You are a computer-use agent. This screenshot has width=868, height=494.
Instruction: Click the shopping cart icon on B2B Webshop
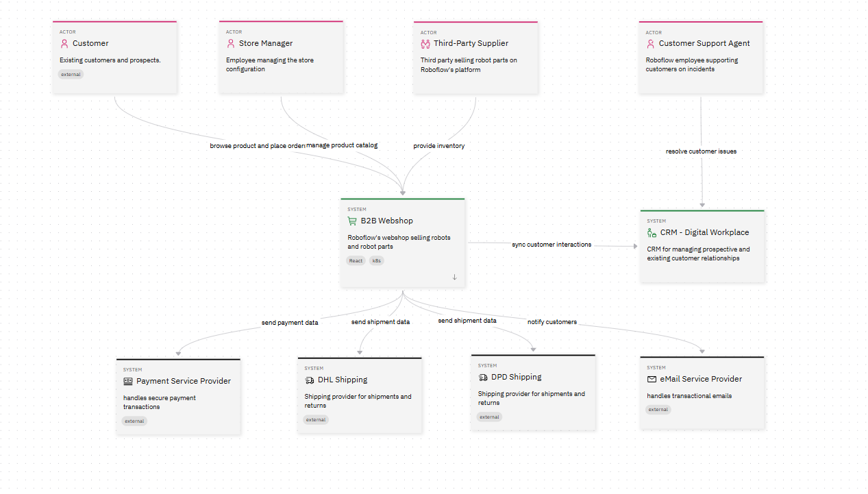tap(352, 221)
